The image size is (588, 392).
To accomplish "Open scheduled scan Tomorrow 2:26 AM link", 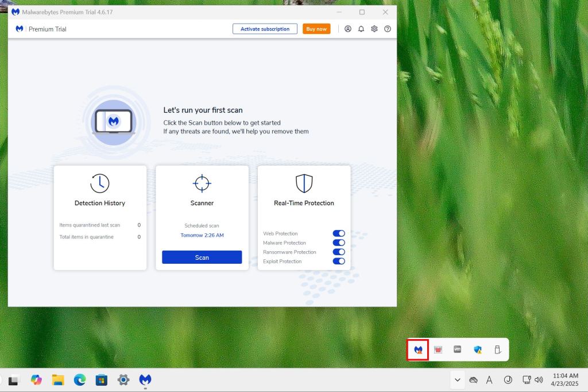I will point(202,235).
